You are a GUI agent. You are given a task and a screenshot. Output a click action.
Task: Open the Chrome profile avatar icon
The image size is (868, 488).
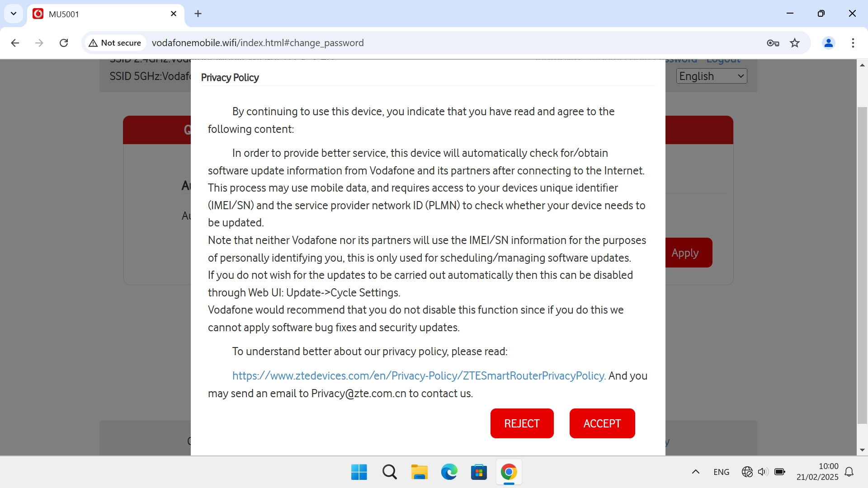[828, 43]
